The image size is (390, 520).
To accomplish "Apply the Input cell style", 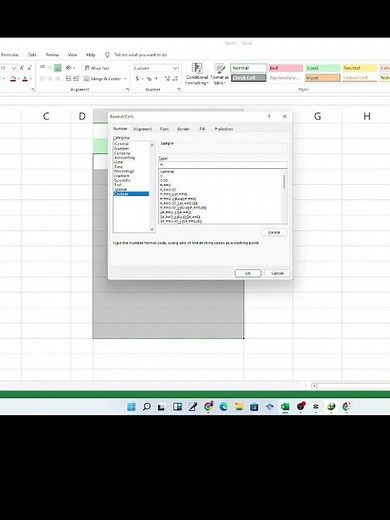I will click(x=323, y=78).
